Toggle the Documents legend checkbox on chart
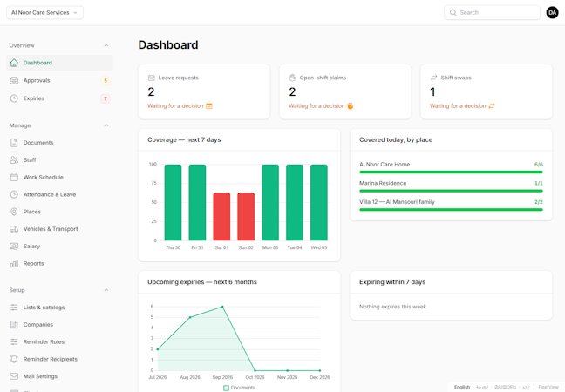565x392 pixels. pos(227,388)
